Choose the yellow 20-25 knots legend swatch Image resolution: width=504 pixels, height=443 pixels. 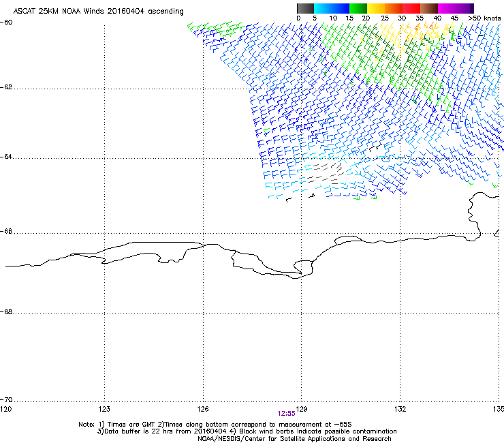pos(376,8)
